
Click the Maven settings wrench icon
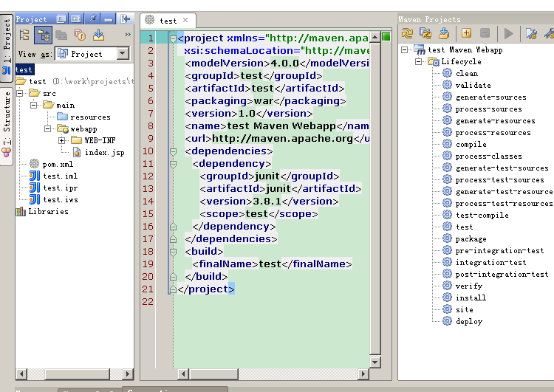point(549,34)
